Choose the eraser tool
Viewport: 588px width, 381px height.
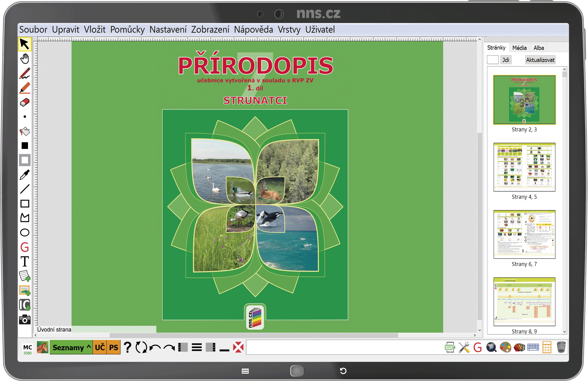pos(25,102)
